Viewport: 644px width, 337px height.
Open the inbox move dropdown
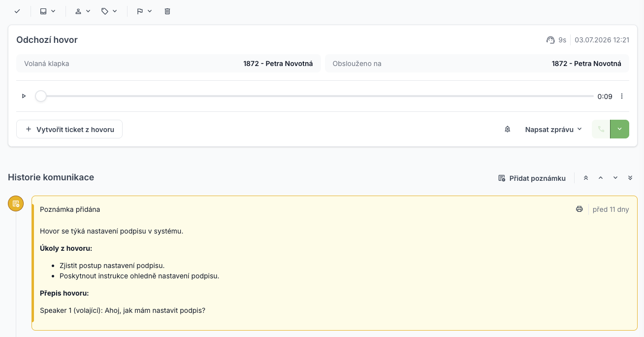click(48, 11)
